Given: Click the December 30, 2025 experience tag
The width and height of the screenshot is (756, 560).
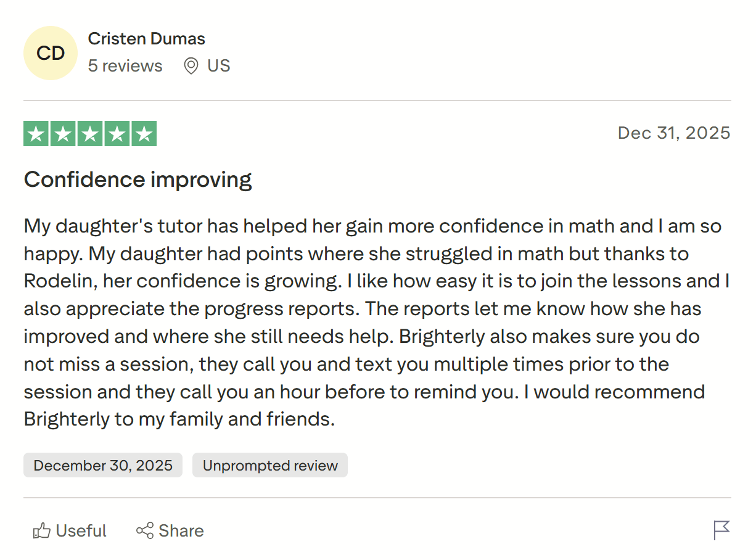Looking at the screenshot, I should click(103, 465).
